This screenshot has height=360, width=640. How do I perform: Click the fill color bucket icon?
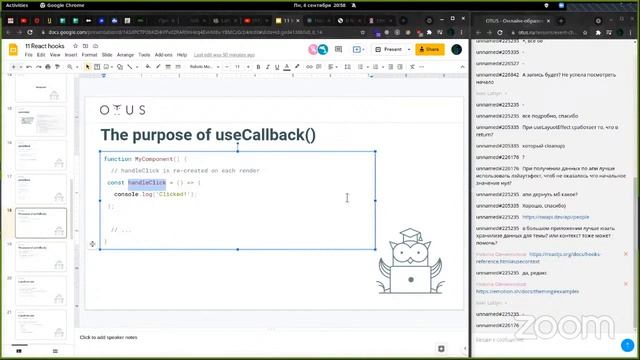point(148,67)
